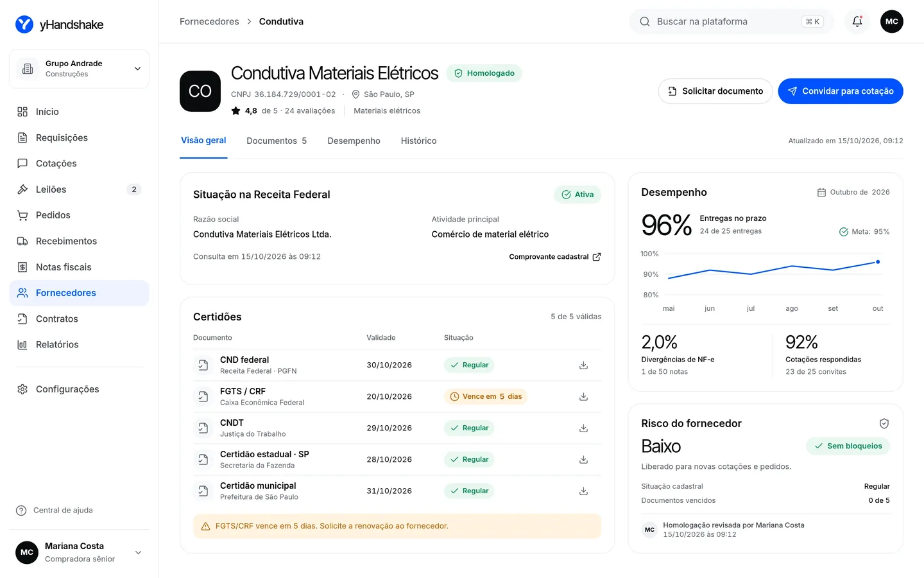The image size is (924, 578).
Task: Download the CNDT certificate
Action: 583,428
